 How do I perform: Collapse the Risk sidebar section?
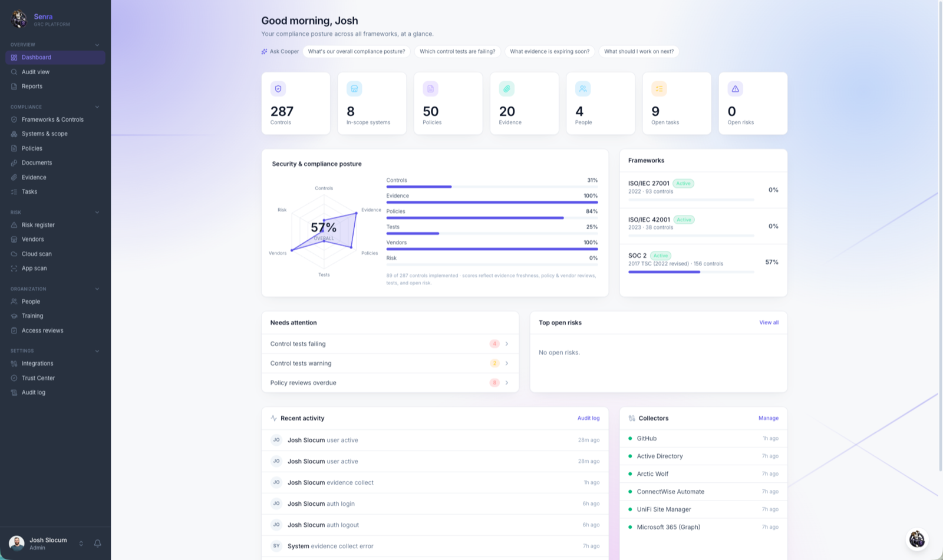(x=97, y=213)
